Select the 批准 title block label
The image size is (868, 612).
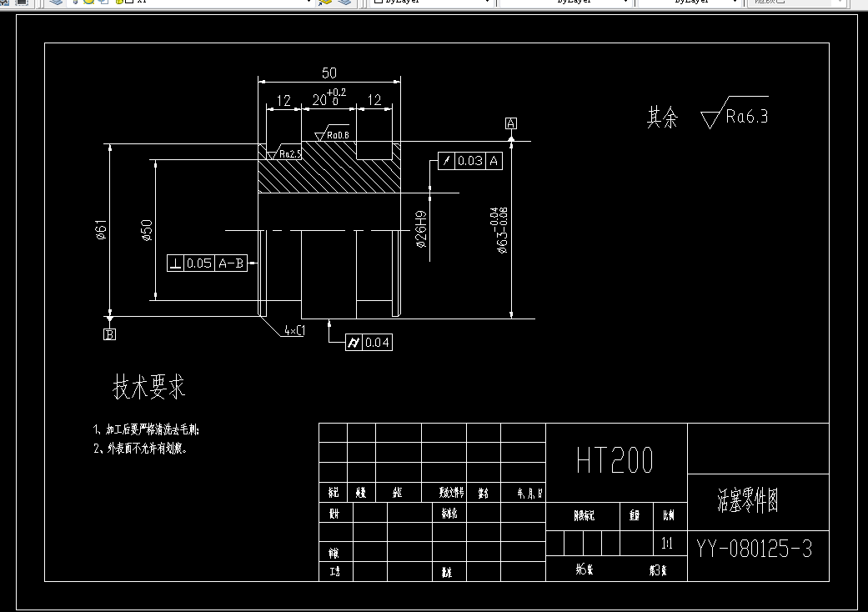click(x=447, y=573)
